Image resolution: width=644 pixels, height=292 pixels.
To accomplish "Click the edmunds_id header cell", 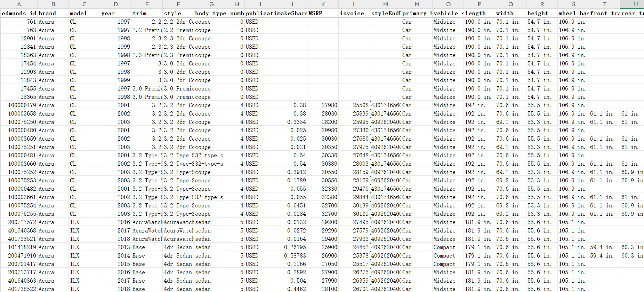I will (19, 13).
